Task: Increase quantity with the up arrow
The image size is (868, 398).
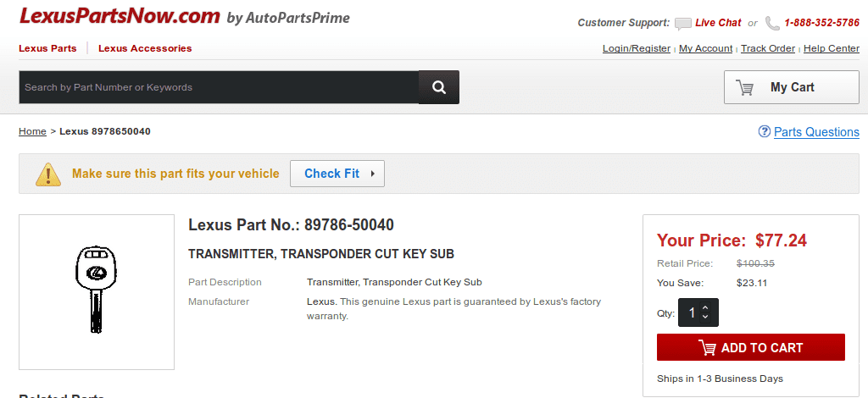Action: 704,308
